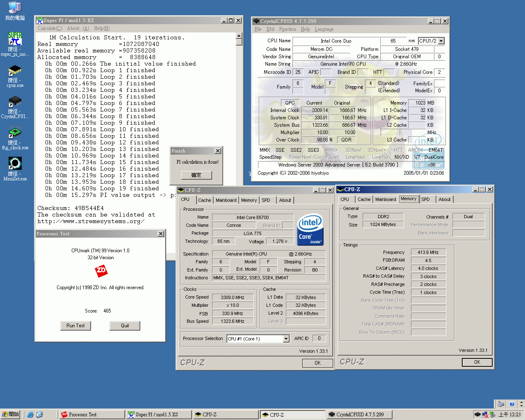Viewport: 525px width, 420px height.
Task: Open the File menu in CrystalCPUID
Action: 258,29
